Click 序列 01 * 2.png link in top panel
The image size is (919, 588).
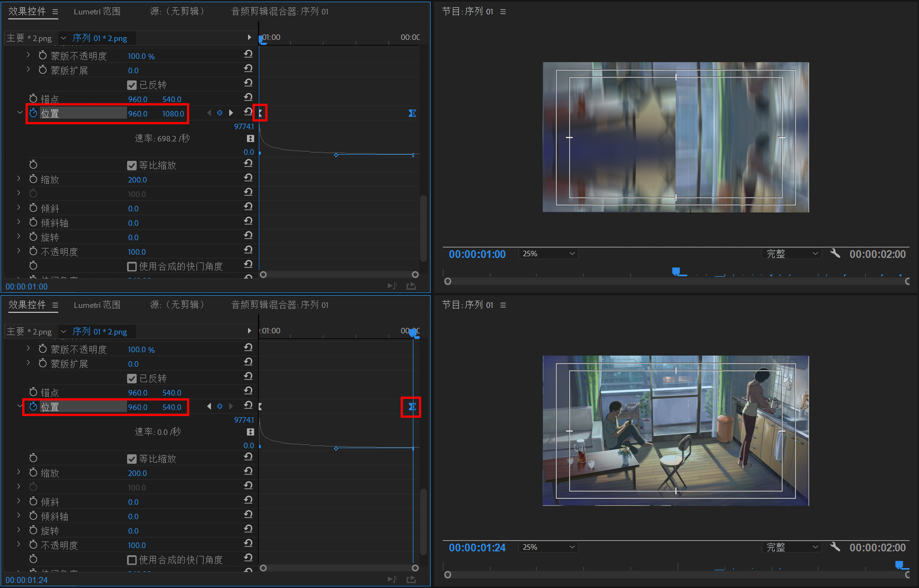[100, 38]
